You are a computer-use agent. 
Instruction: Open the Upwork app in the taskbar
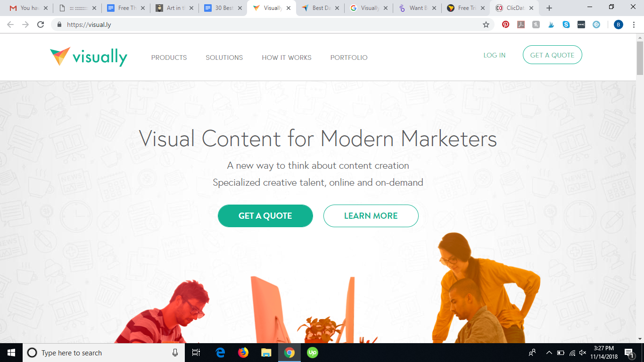click(x=312, y=353)
